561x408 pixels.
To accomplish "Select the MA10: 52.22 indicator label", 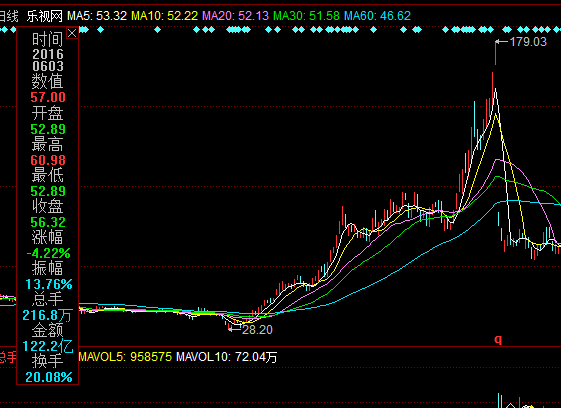I will (x=165, y=16).
